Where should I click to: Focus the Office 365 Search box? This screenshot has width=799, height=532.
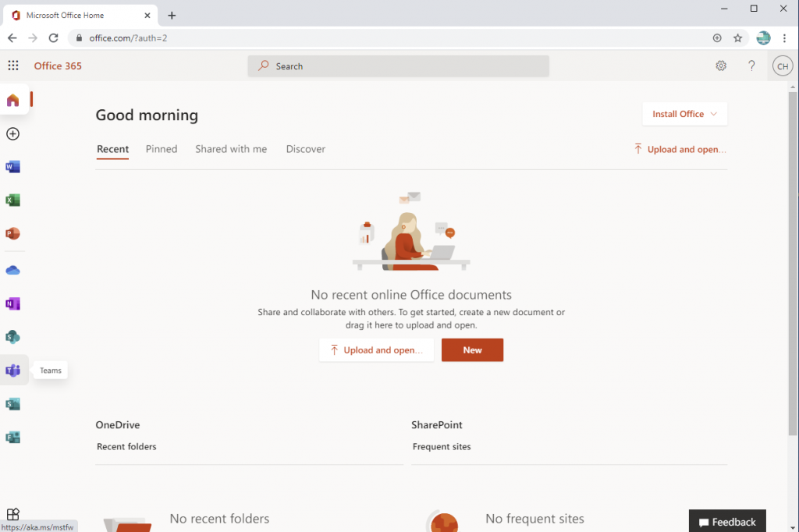point(398,66)
